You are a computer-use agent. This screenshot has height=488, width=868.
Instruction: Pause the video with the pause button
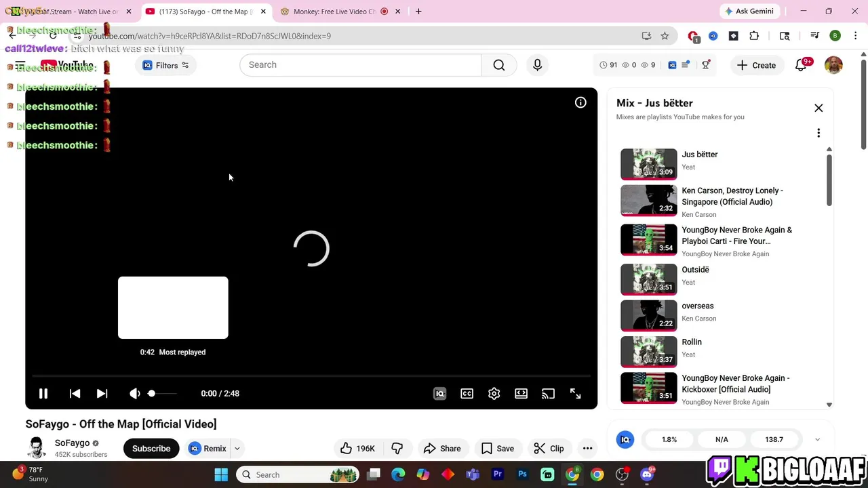pyautogui.click(x=43, y=393)
